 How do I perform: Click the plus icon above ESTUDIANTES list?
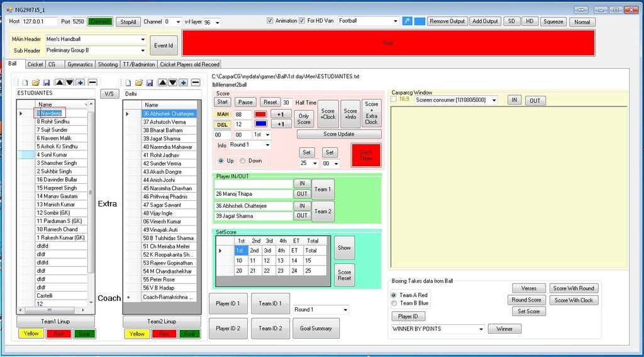coord(80,82)
